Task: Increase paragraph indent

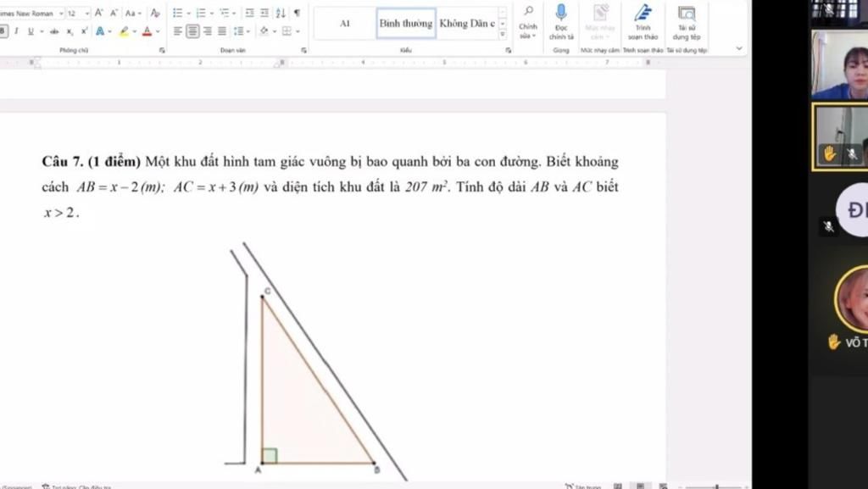Action: 264,13
